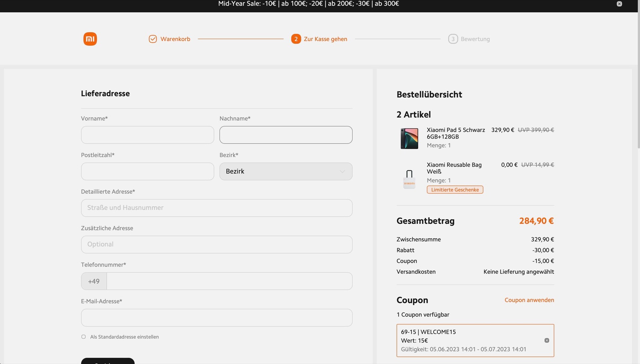Click the step 2 circle icon
The image size is (640, 364).
(296, 39)
